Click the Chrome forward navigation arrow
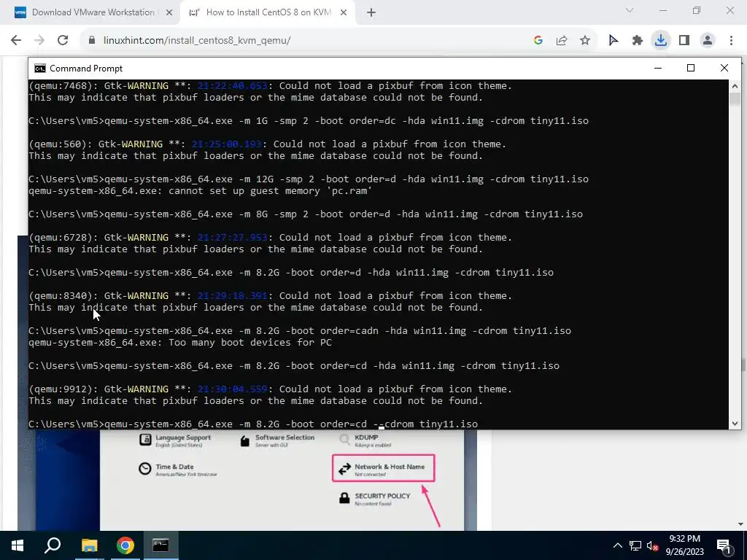747x560 pixels. point(39,41)
